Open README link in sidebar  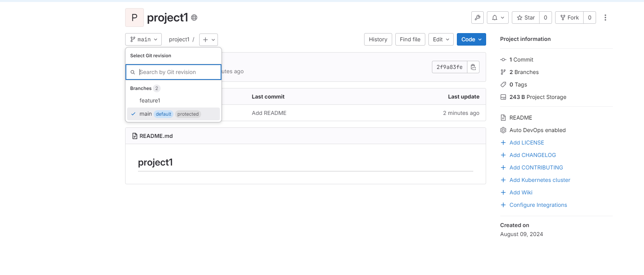[521, 118]
